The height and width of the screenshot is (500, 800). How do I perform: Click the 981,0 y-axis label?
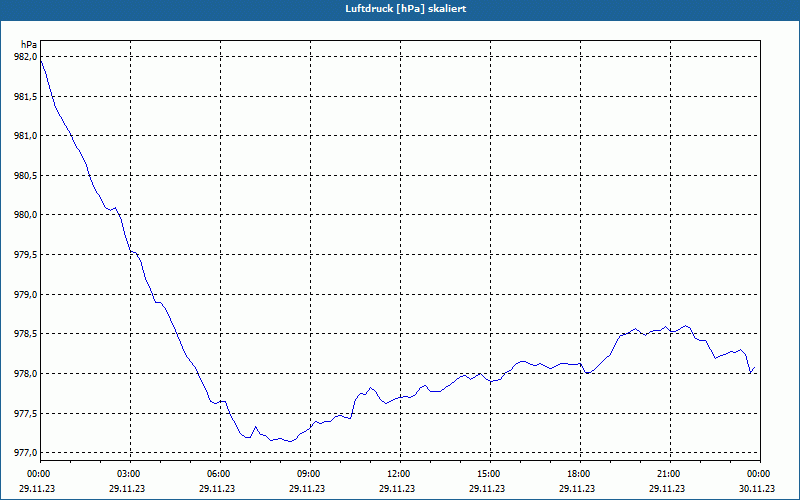click(x=25, y=136)
